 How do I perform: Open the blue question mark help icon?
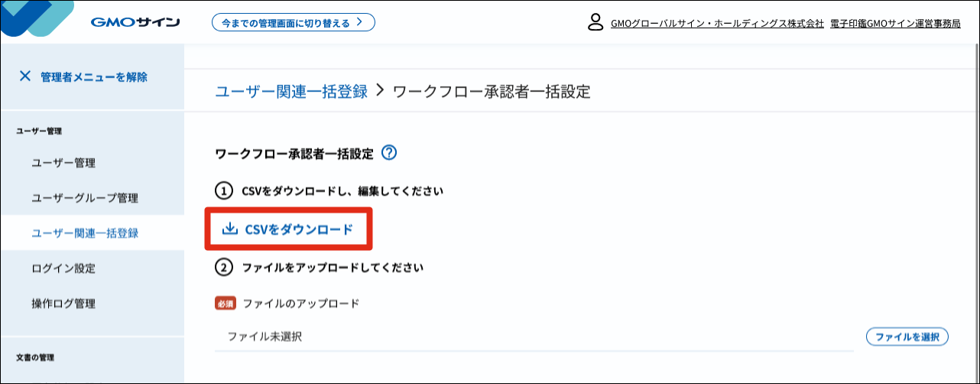pyautogui.click(x=389, y=153)
